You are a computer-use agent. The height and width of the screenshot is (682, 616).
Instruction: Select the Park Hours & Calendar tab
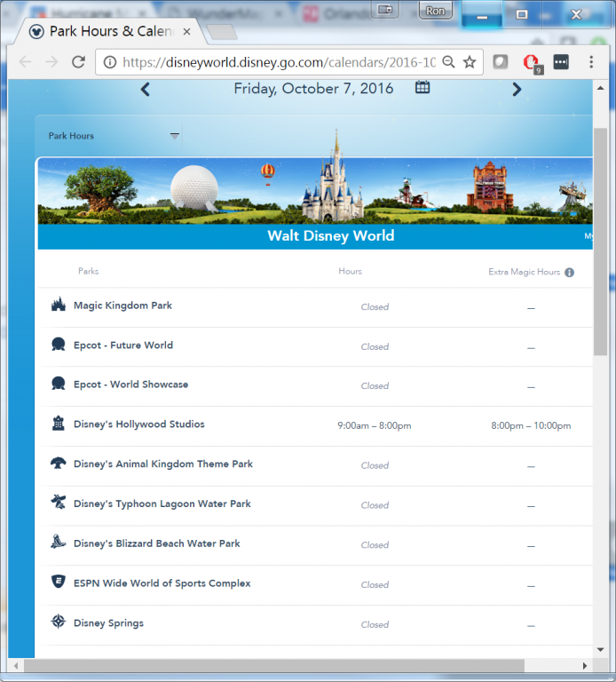tap(107, 31)
